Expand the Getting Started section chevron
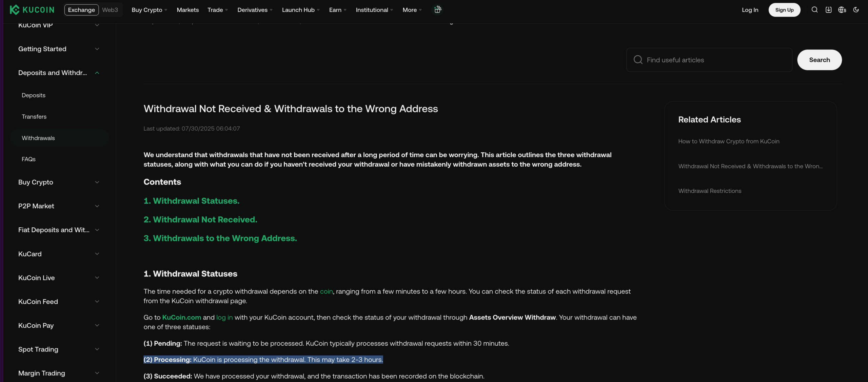The height and width of the screenshot is (382, 868). click(x=97, y=49)
